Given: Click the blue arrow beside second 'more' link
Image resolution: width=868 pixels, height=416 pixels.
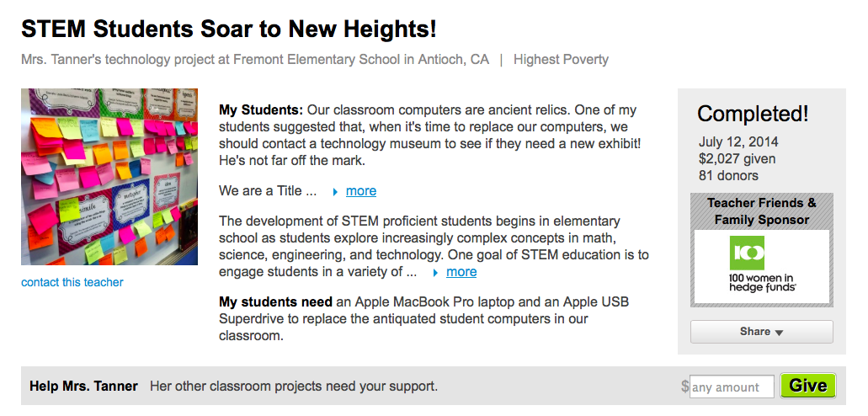Looking at the screenshot, I should pyautogui.click(x=435, y=273).
